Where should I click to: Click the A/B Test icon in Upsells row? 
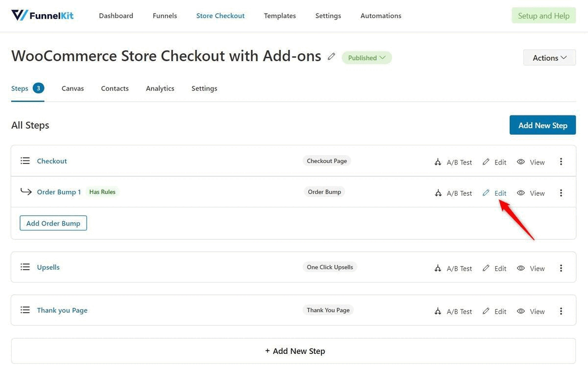coord(438,268)
